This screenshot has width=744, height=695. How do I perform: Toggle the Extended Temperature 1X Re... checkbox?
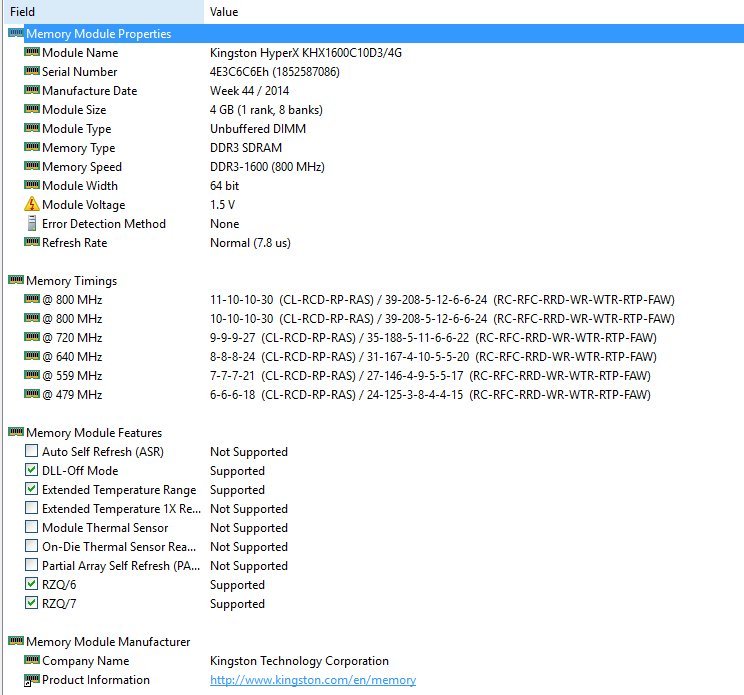(x=31, y=508)
